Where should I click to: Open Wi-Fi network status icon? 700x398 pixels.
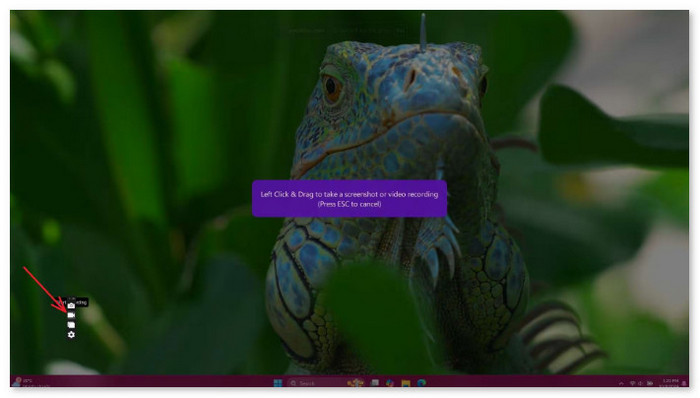[x=632, y=383]
